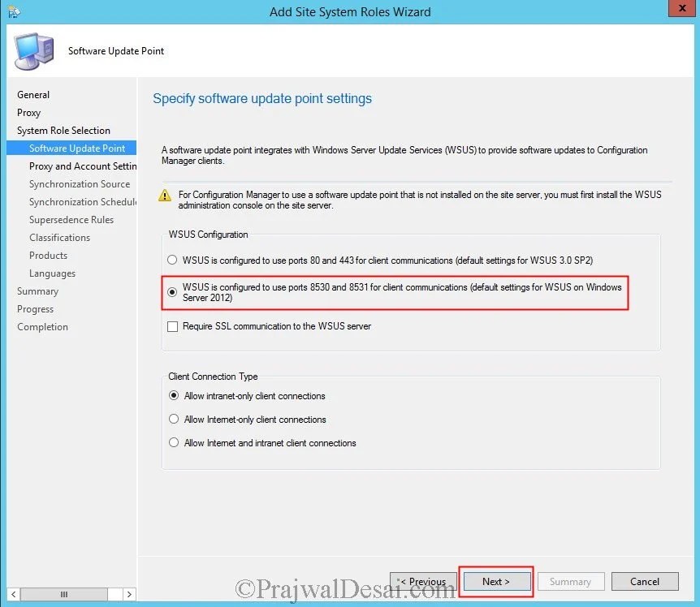Click the Next button
Screen dimensions: 700x607
[496, 581]
